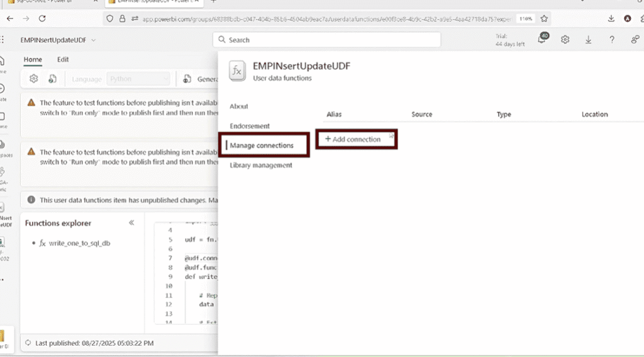Select Manage connections

click(x=262, y=145)
